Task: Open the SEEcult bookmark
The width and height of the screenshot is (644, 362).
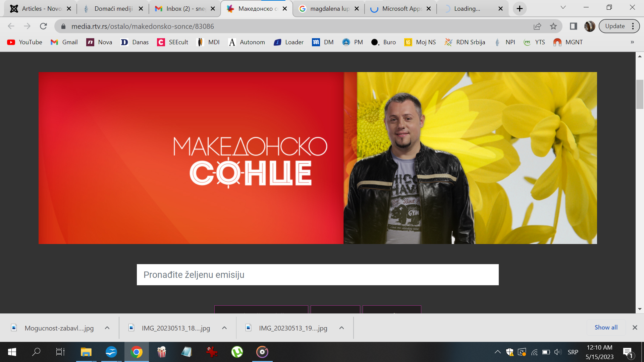Action: point(173,42)
